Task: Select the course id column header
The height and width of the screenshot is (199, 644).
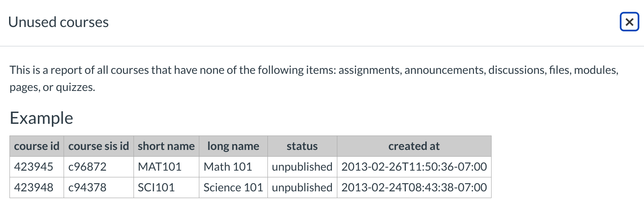Action: click(37, 146)
